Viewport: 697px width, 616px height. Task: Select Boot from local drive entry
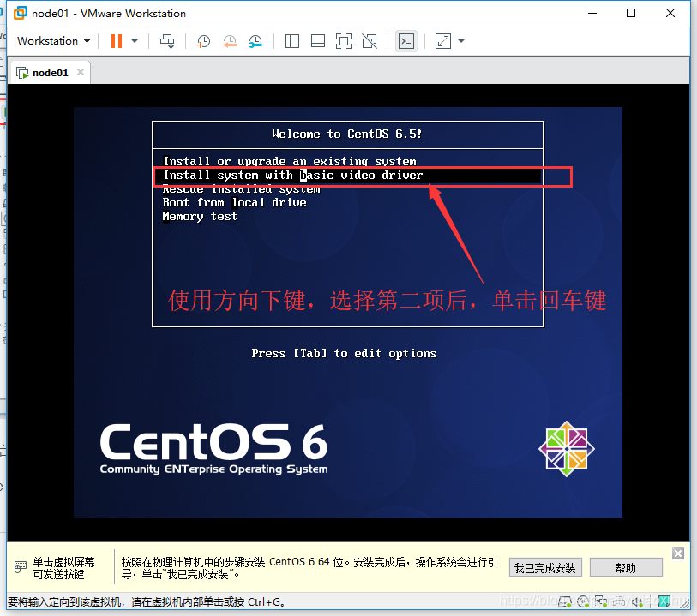click(x=235, y=203)
